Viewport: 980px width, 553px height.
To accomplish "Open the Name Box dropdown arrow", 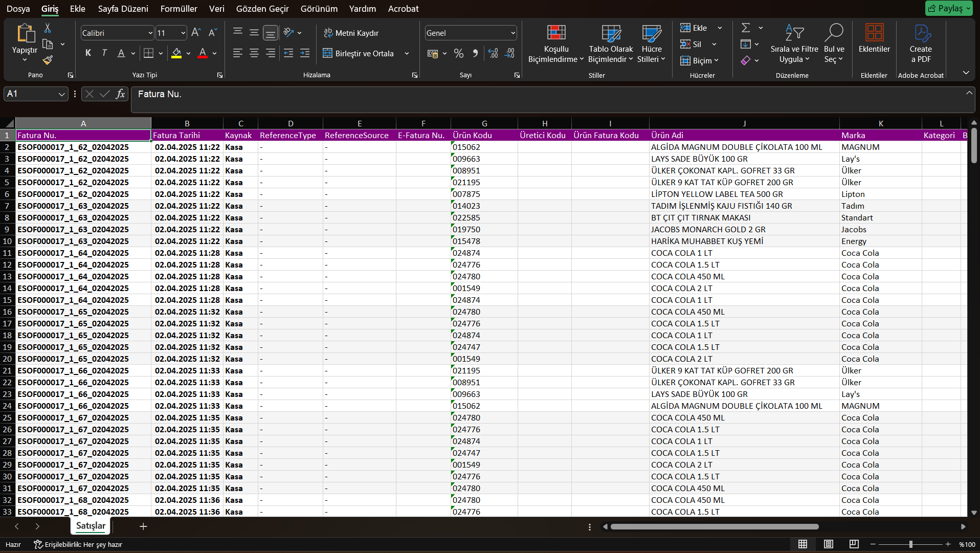I will tap(61, 94).
